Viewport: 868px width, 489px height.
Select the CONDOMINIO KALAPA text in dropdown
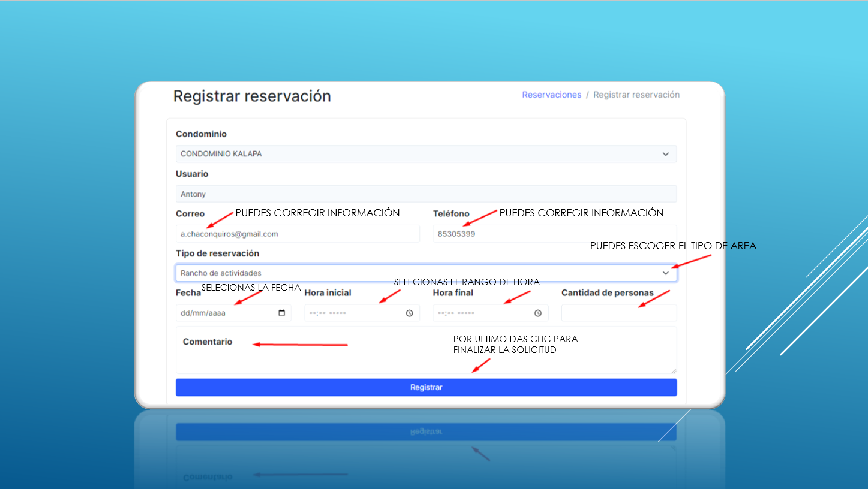[221, 154]
